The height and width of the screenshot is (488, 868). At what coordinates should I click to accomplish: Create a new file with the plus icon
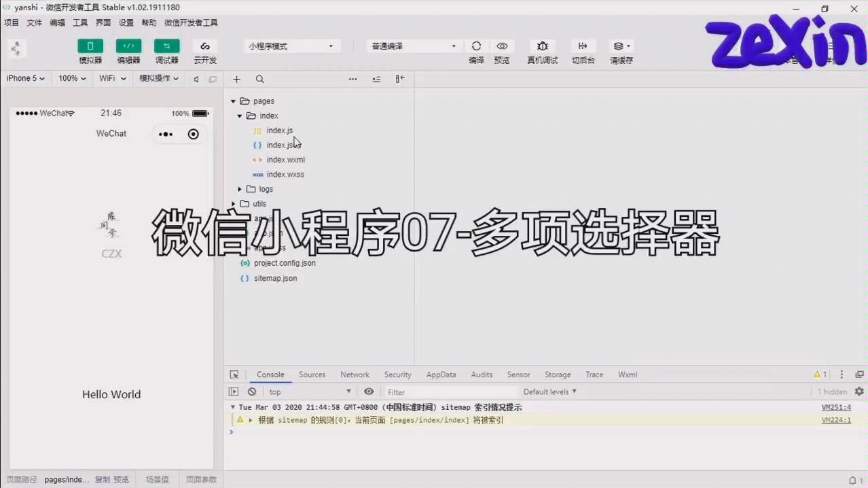(236, 79)
